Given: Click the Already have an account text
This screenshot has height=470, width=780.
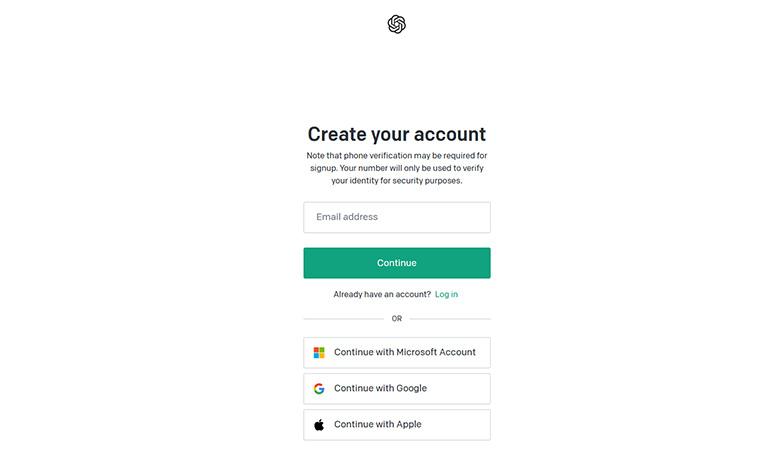Looking at the screenshot, I should [x=382, y=294].
